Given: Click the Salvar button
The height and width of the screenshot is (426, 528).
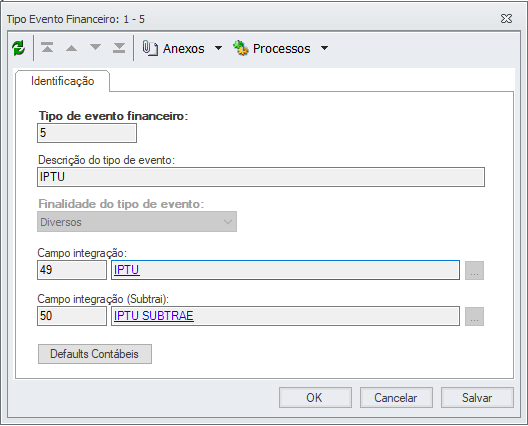Looking at the screenshot, I should pyautogui.click(x=477, y=398).
